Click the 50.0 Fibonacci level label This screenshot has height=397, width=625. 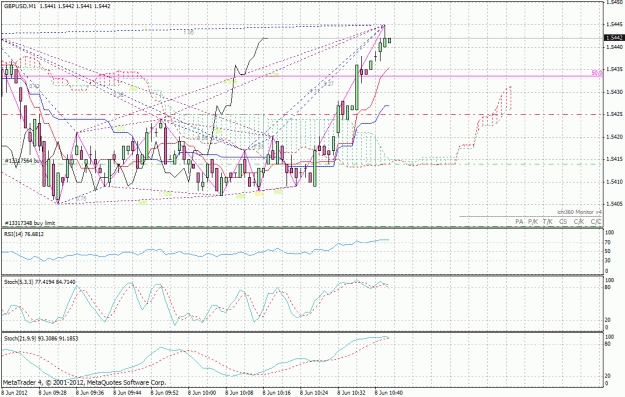pos(596,73)
